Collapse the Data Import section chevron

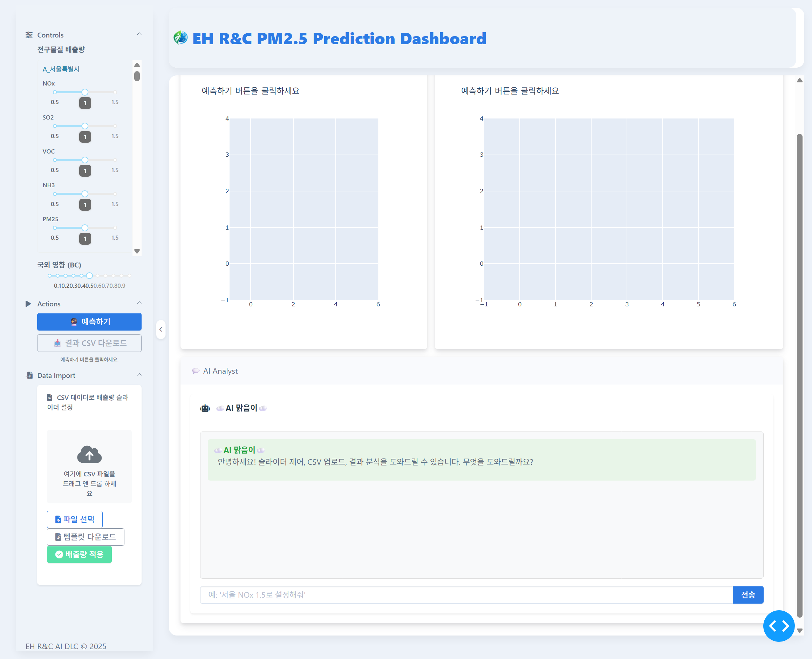coord(139,375)
